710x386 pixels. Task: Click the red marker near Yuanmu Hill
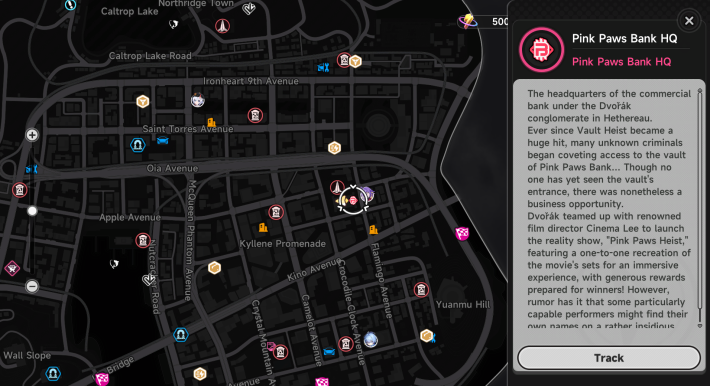(421, 290)
